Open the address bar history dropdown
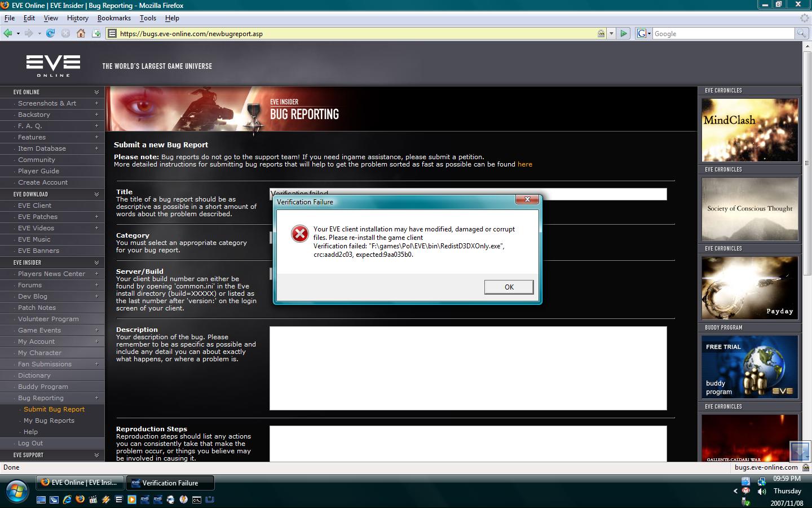The width and height of the screenshot is (812, 508). tap(611, 33)
